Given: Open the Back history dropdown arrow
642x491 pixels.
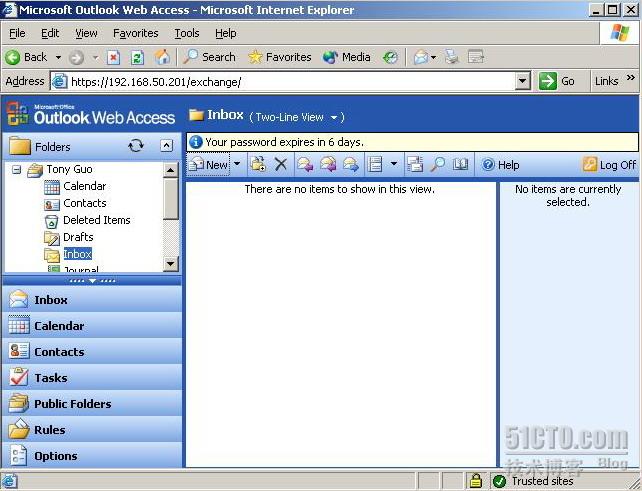Looking at the screenshot, I should point(58,57).
